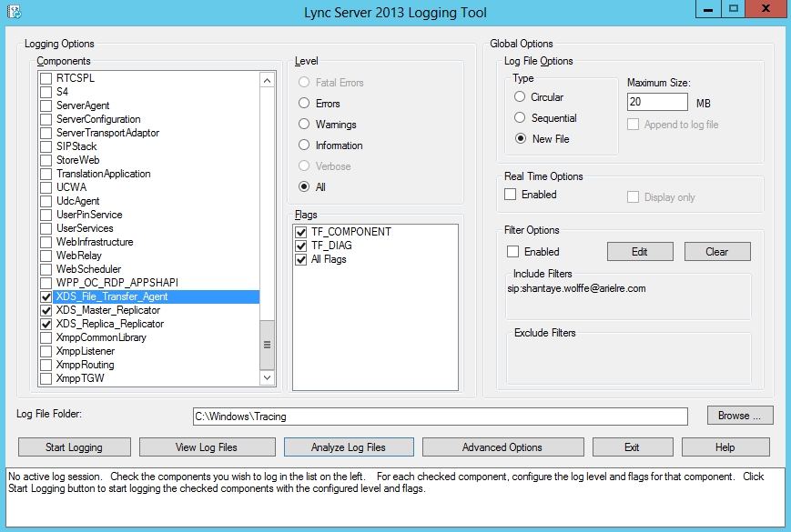Choose the New File log type
The height and width of the screenshot is (532, 791).
(521, 138)
